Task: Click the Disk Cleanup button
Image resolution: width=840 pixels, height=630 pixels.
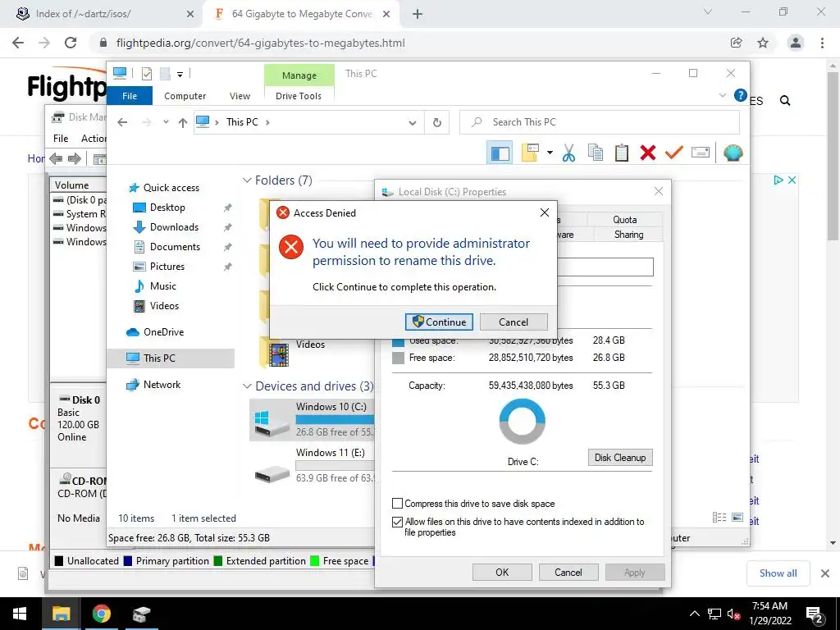Action: pyautogui.click(x=620, y=458)
